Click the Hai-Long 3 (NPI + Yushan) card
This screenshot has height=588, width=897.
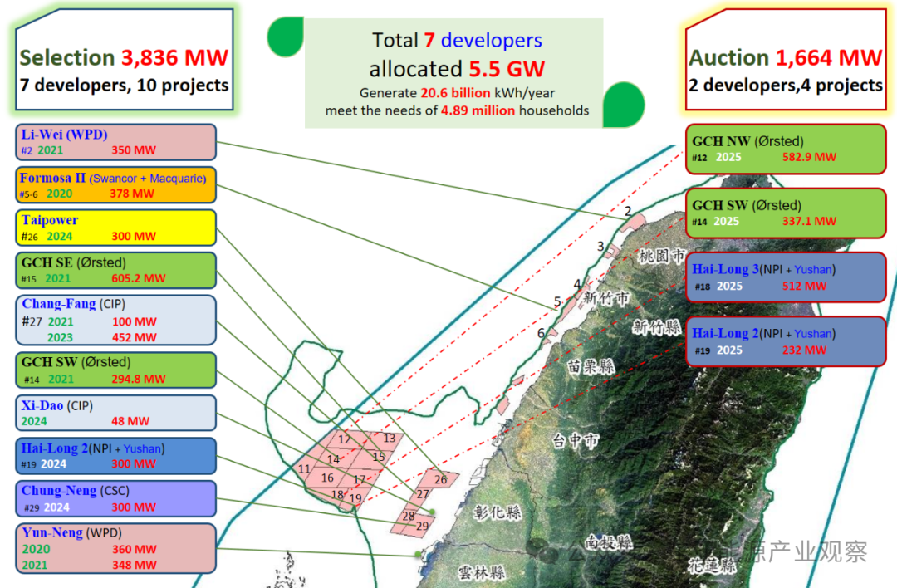(786, 277)
